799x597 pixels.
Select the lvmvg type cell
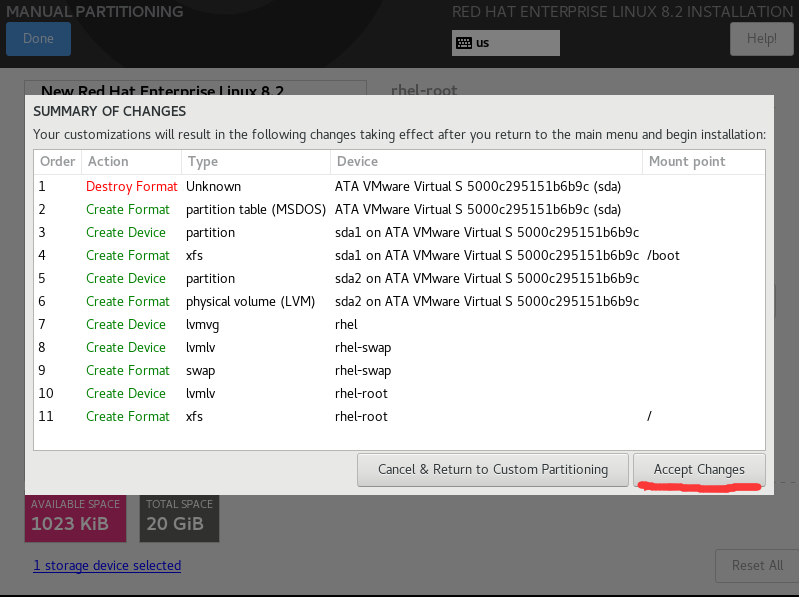(202, 324)
